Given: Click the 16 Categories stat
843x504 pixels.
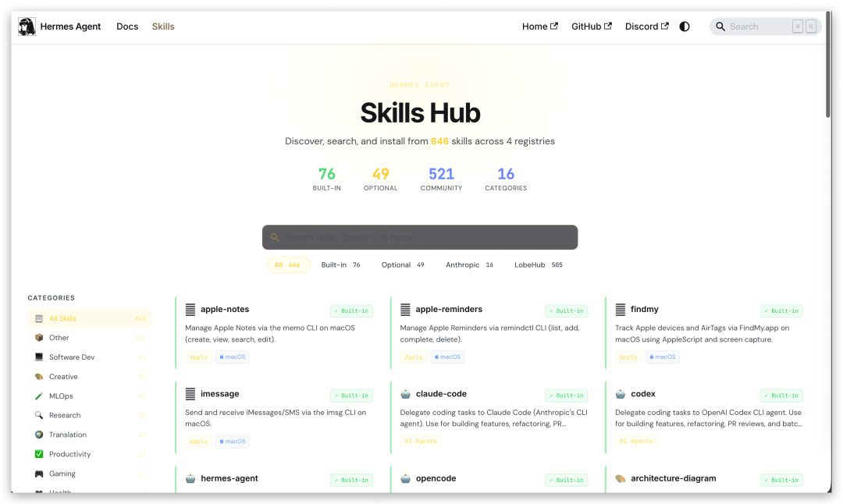Looking at the screenshot, I should coord(506,179).
